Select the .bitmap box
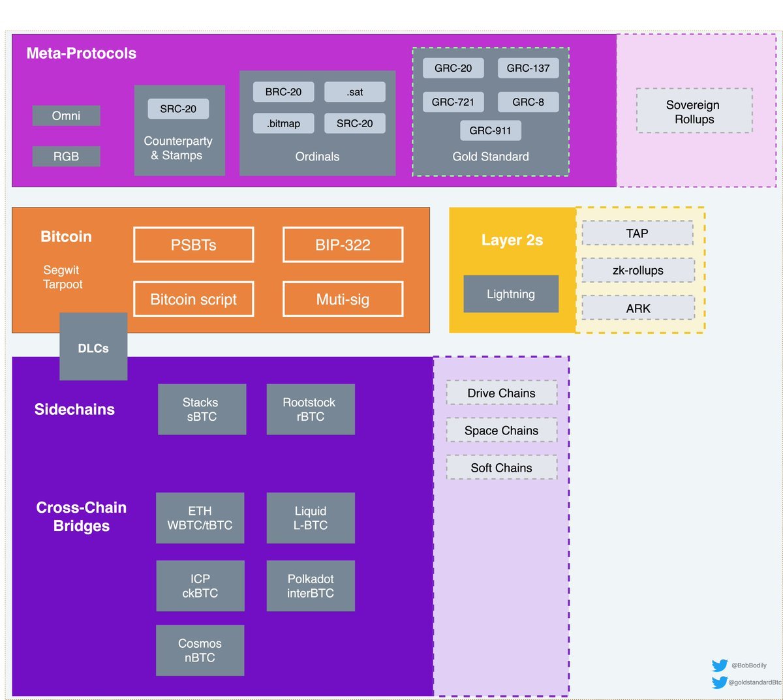Screen dimensions: 783x700 coord(283,123)
